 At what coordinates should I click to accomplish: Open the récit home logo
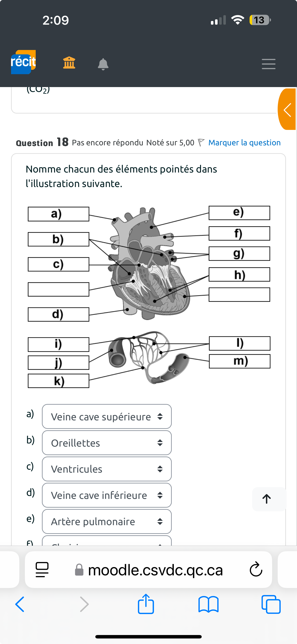click(x=23, y=62)
